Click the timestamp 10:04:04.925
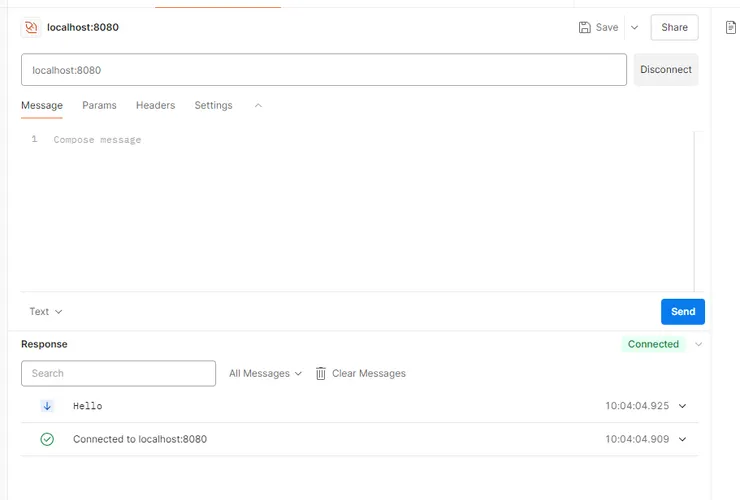This screenshot has width=740, height=500. point(637,406)
